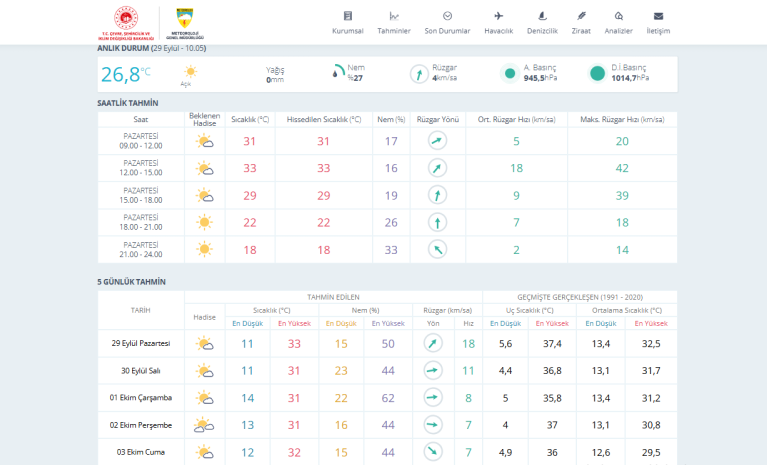Click the Ortalama Sıcaklık (°C) header
This screenshot has height=465, width=767.
coord(627,310)
